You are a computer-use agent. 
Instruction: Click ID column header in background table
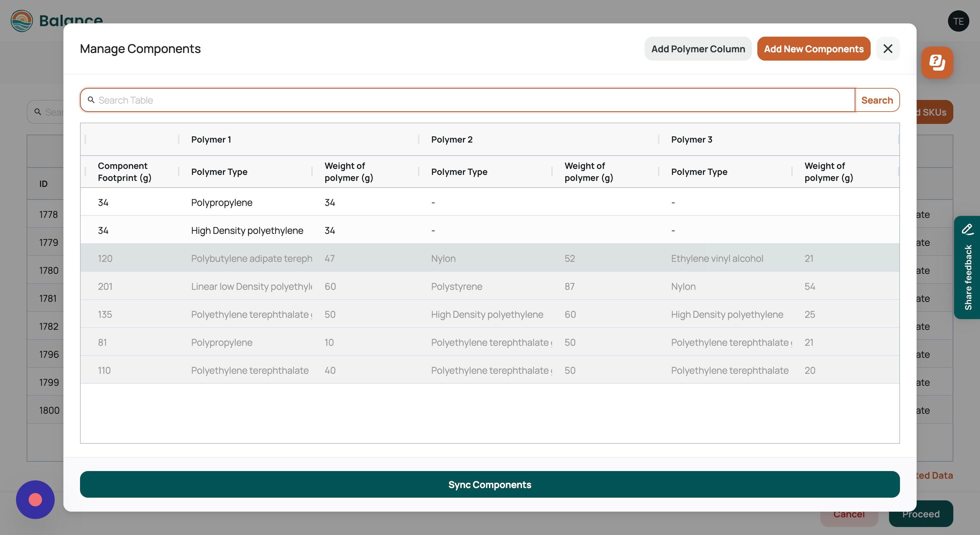[43, 184]
